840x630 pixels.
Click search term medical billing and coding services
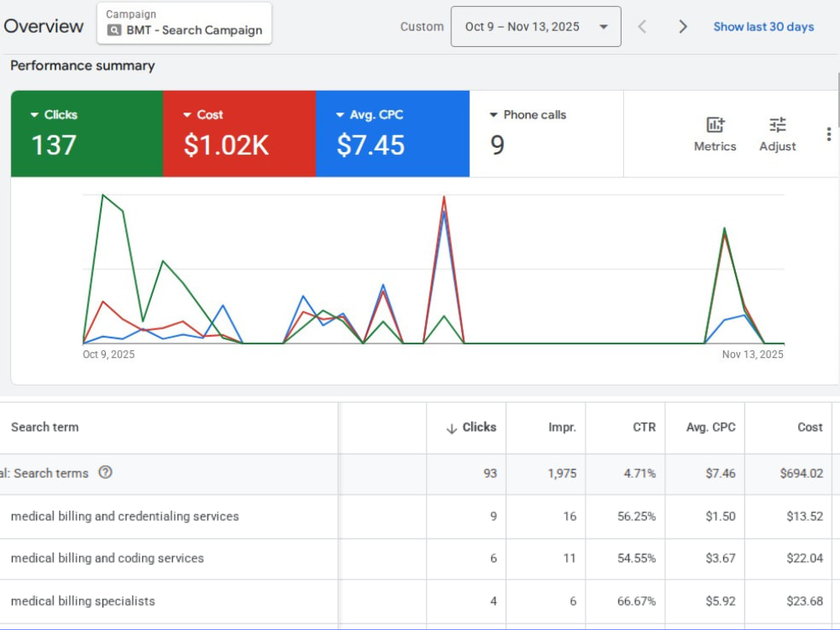tap(108, 559)
